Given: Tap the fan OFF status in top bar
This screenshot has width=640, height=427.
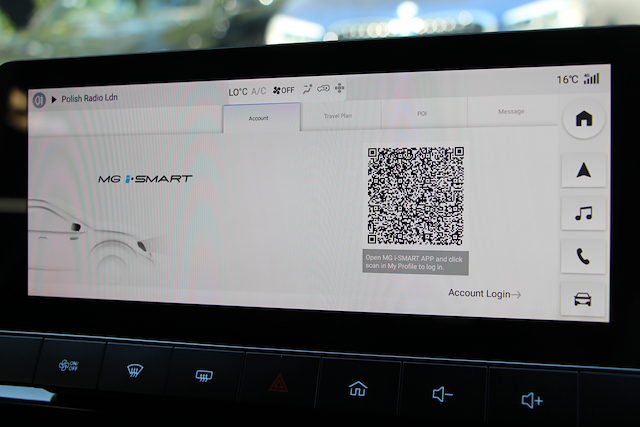Looking at the screenshot, I should coord(283,91).
